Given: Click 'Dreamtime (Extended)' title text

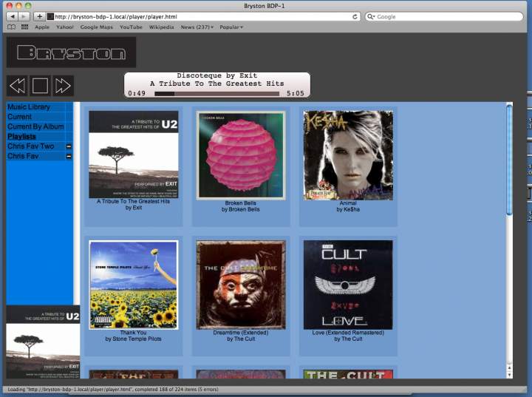Looking at the screenshot, I should [x=241, y=333].
